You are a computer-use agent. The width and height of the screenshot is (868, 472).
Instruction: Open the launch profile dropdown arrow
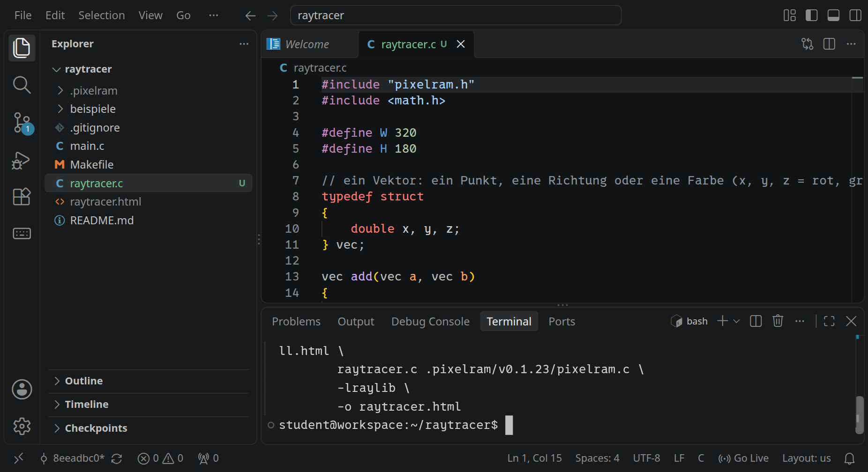(x=736, y=321)
